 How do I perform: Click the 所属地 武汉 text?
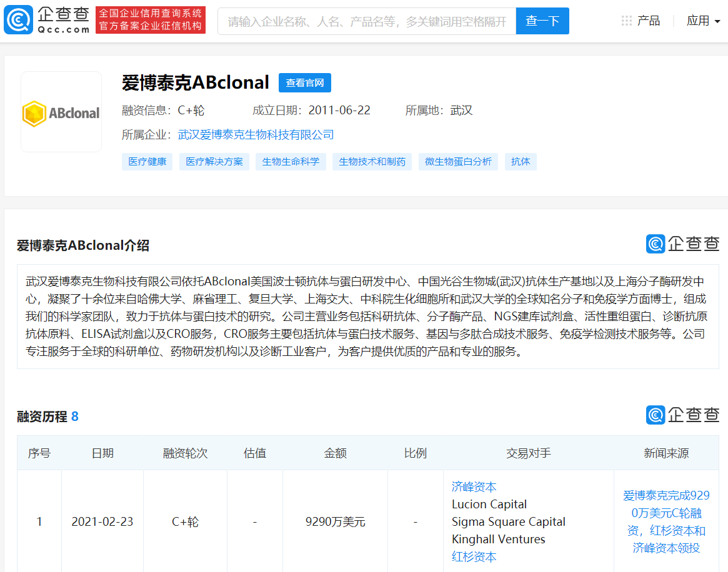point(439,111)
